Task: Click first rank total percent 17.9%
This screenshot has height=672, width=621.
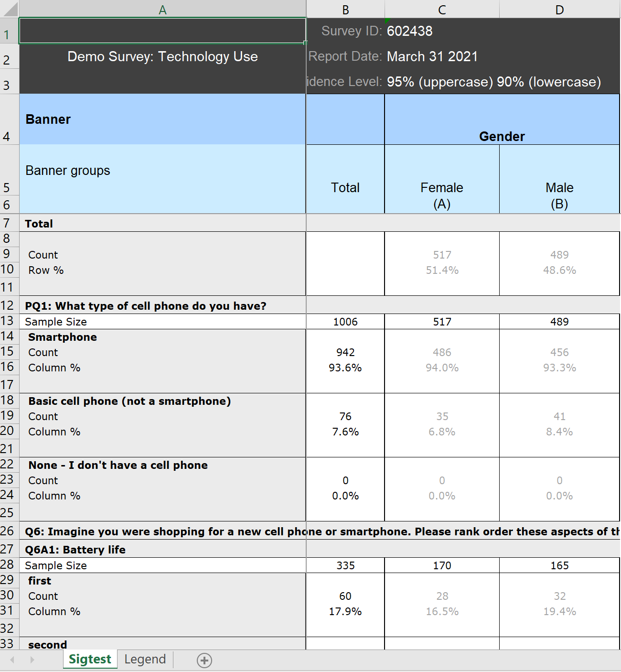Action: pyautogui.click(x=345, y=611)
